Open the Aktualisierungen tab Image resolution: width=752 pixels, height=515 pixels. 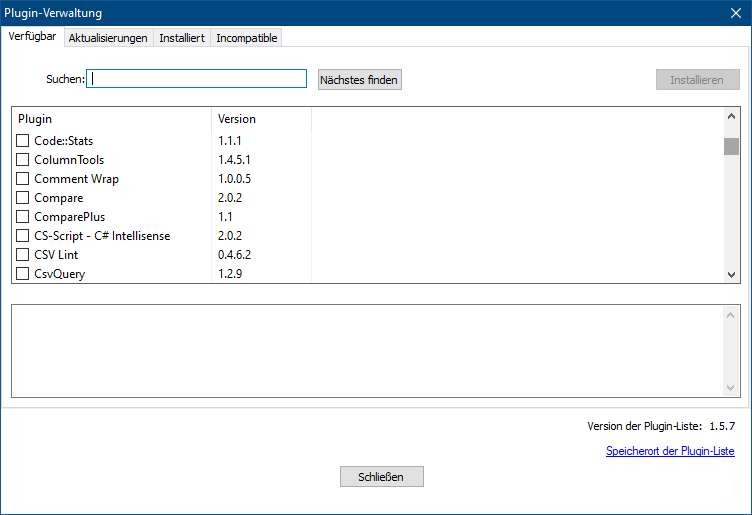108,38
